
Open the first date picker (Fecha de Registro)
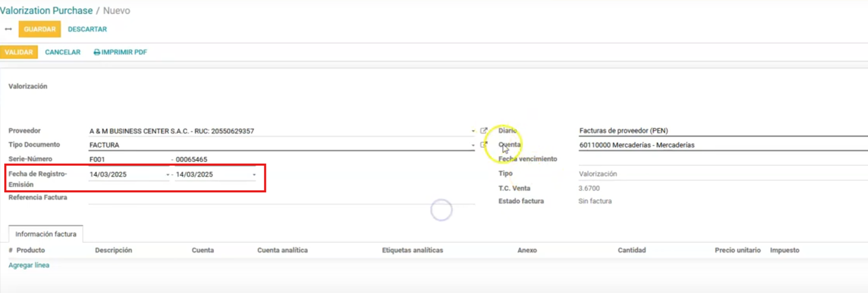coord(128,175)
